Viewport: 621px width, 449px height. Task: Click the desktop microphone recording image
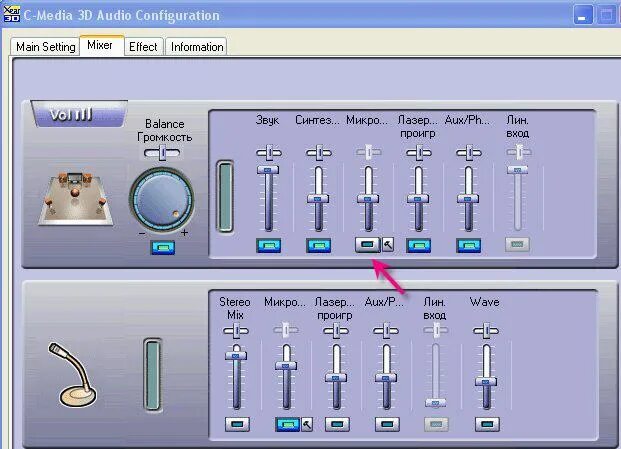point(72,374)
